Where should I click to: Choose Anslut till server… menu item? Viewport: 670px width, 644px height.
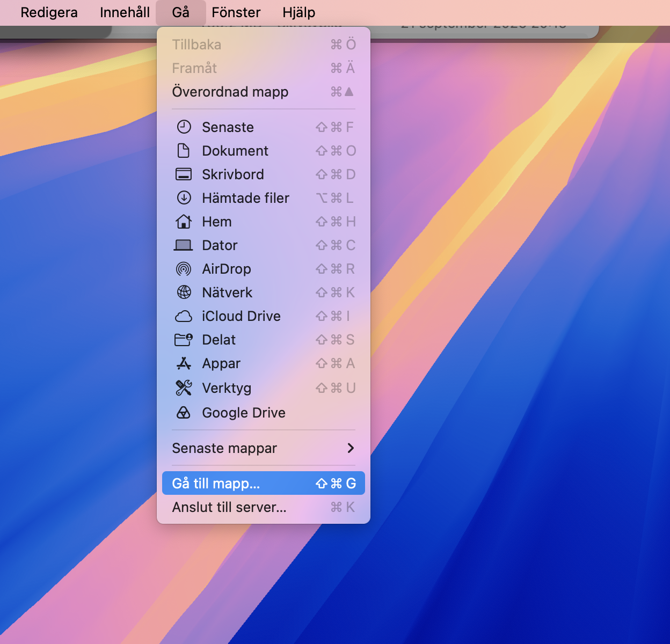point(264,507)
